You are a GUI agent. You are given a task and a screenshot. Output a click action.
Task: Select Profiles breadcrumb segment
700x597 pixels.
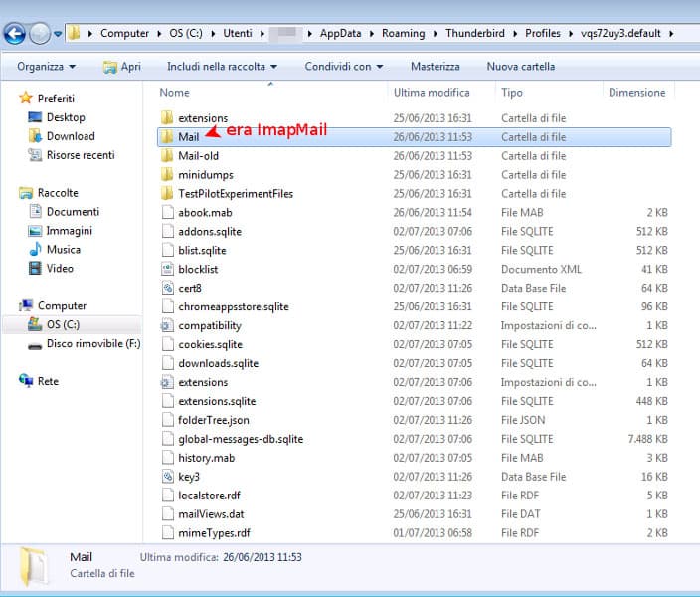(543, 33)
